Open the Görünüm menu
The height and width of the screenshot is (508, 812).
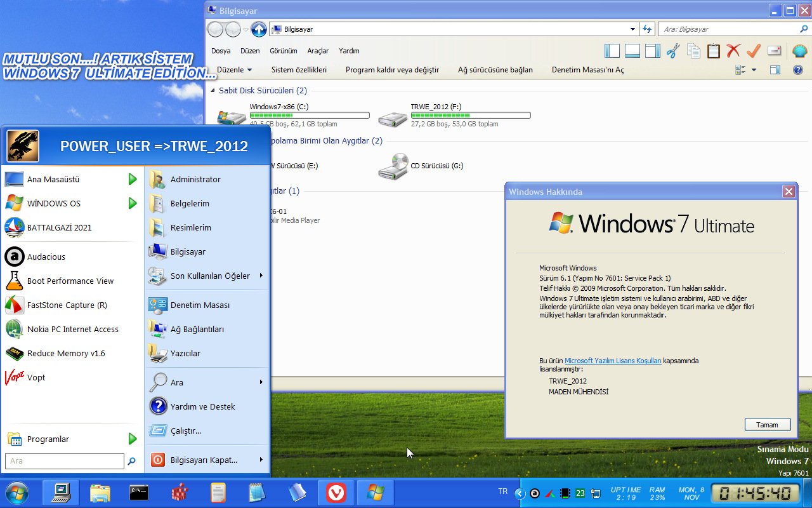click(x=284, y=51)
